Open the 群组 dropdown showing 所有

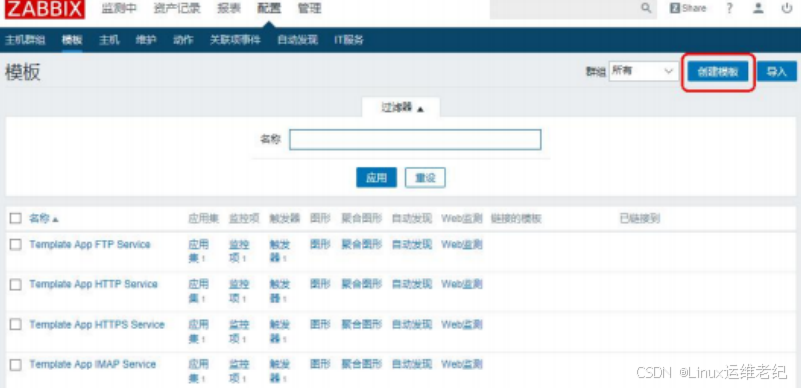pos(643,71)
